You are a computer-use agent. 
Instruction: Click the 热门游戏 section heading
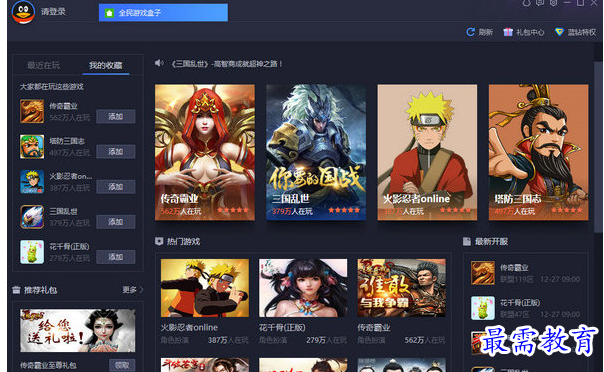click(183, 242)
